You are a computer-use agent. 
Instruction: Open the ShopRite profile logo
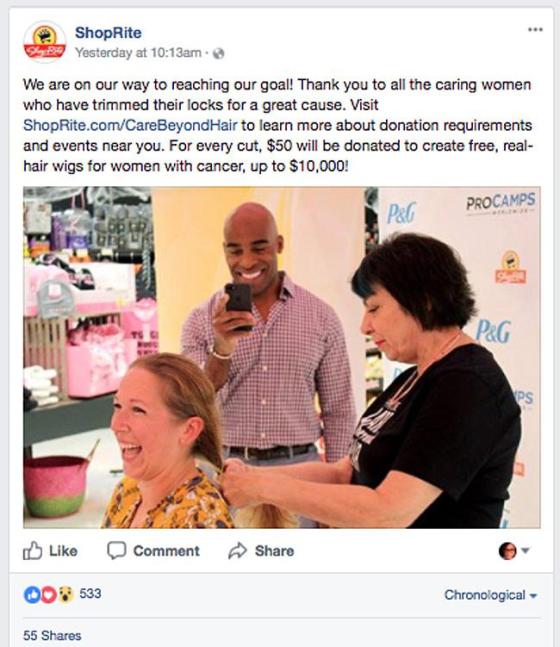coord(45,42)
